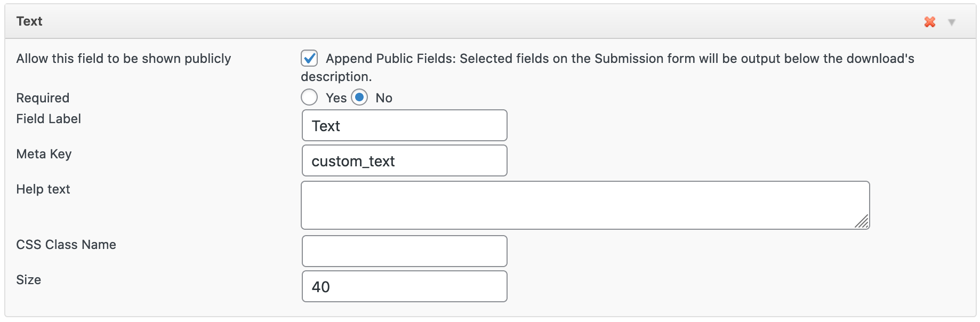The image size is (980, 322).
Task: Toggle the Append Public Fields checkbox
Action: pyautogui.click(x=309, y=58)
